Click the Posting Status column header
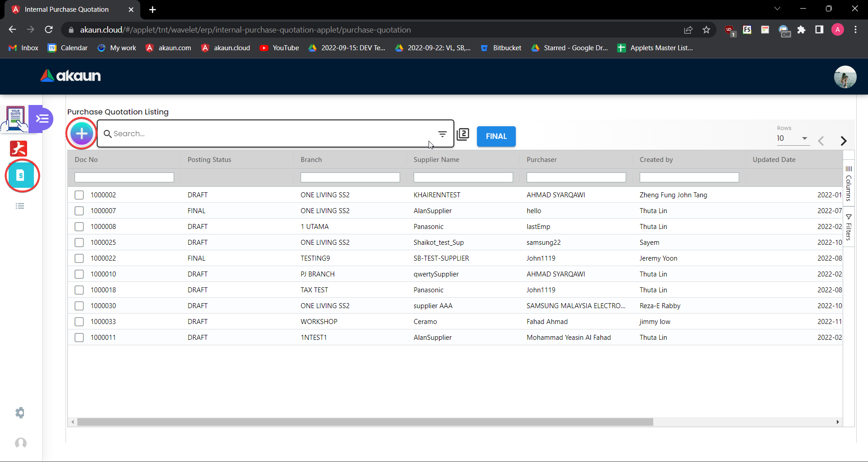The height and width of the screenshot is (462, 868). coord(209,160)
